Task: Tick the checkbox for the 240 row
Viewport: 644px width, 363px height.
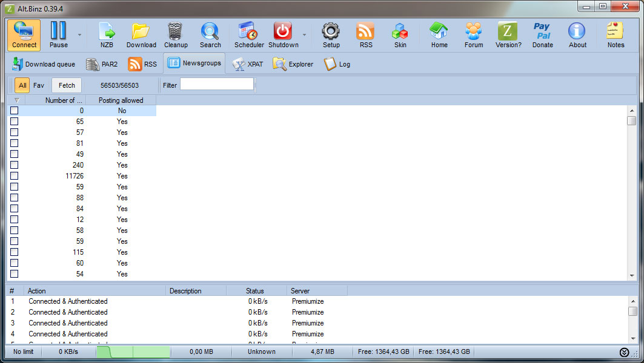Action: click(x=14, y=165)
